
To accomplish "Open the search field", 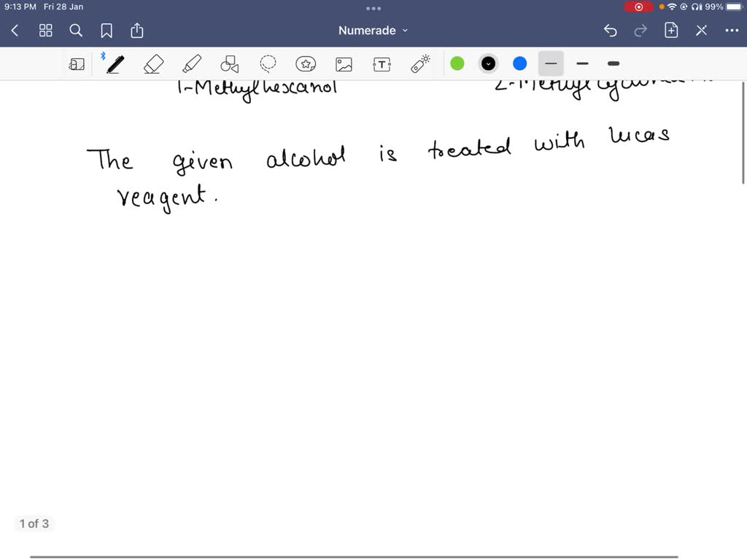I will click(76, 31).
